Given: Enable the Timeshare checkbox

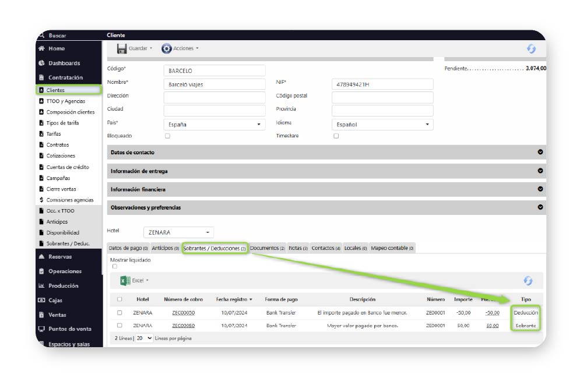Looking at the screenshot, I should pyautogui.click(x=336, y=136).
